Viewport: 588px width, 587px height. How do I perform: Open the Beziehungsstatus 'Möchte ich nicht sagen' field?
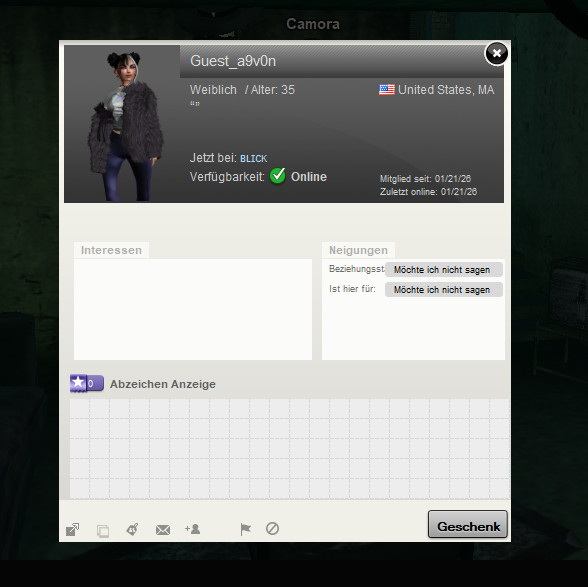[x=444, y=270]
